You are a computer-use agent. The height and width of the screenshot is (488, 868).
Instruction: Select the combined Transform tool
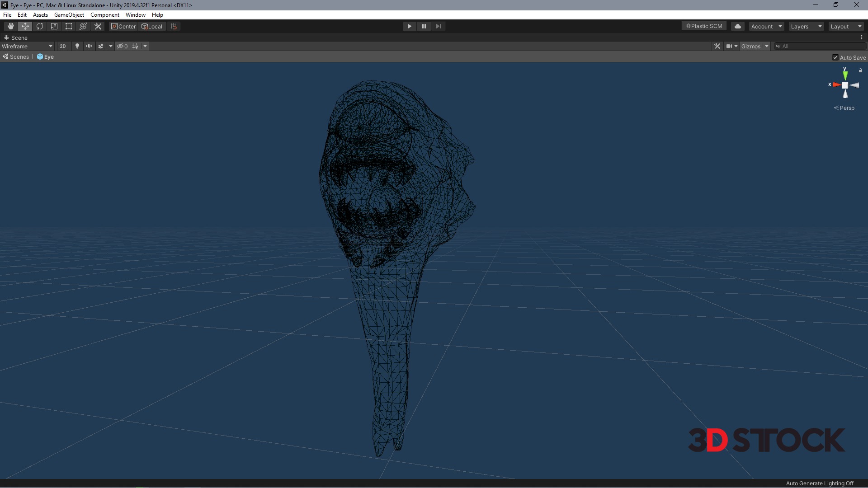(x=83, y=26)
